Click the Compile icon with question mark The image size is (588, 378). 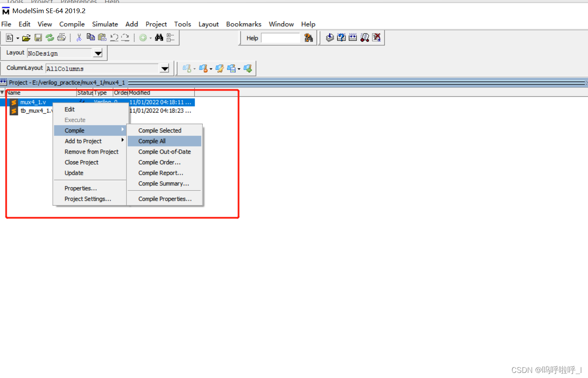[342, 38]
